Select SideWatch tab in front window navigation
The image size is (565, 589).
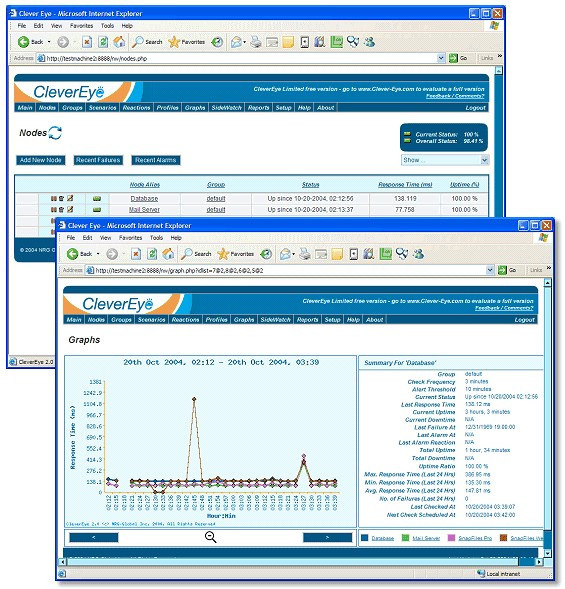click(x=275, y=320)
